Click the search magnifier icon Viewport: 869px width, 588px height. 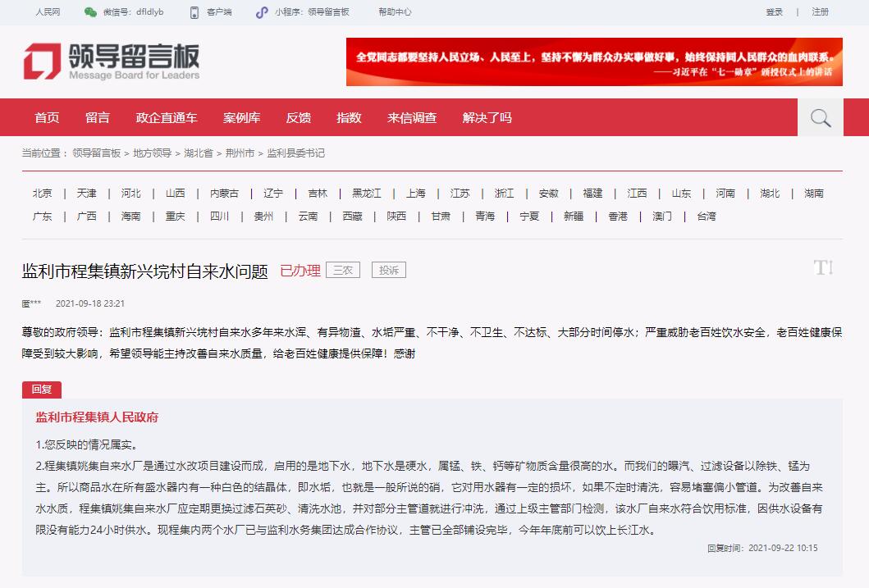pyautogui.click(x=821, y=117)
